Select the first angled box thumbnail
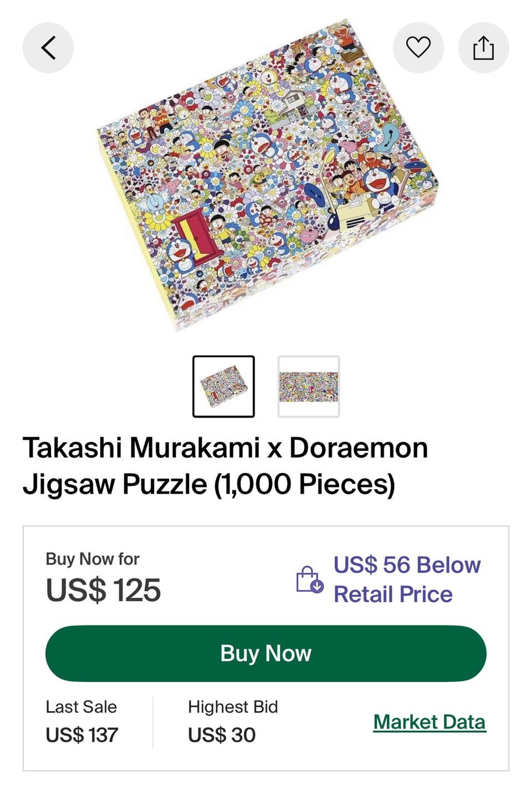Image resolution: width=532 pixels, height=785 pixels. click(x=224, y=386)
